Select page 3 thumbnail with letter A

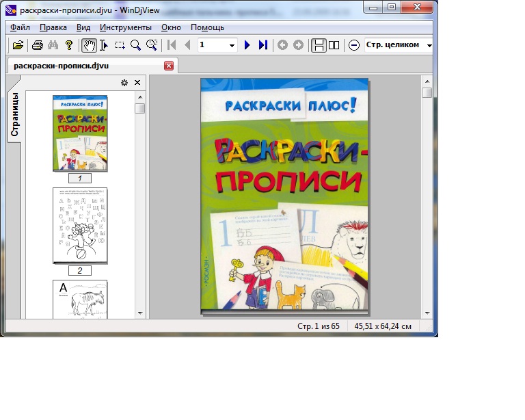pos(80,299)
